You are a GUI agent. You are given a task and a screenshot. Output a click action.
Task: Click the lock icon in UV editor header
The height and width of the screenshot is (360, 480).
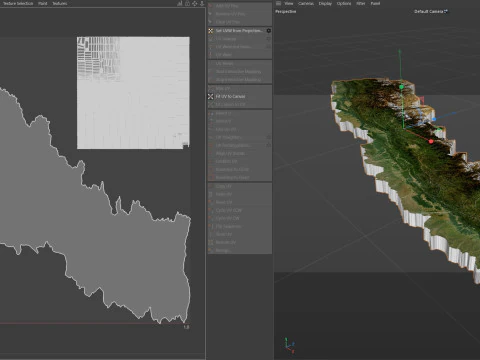click(187, 4)
